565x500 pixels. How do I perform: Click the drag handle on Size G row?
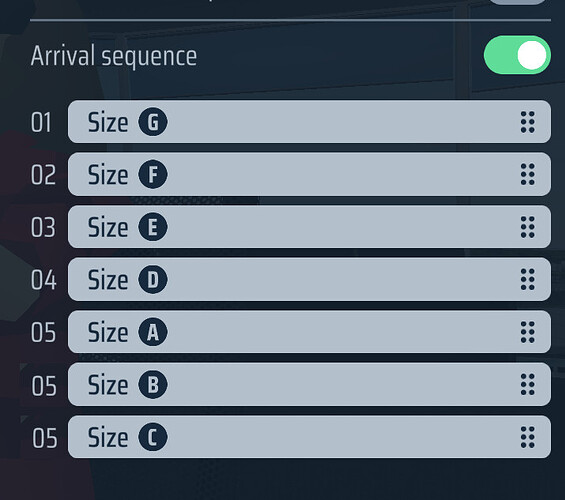528,122
